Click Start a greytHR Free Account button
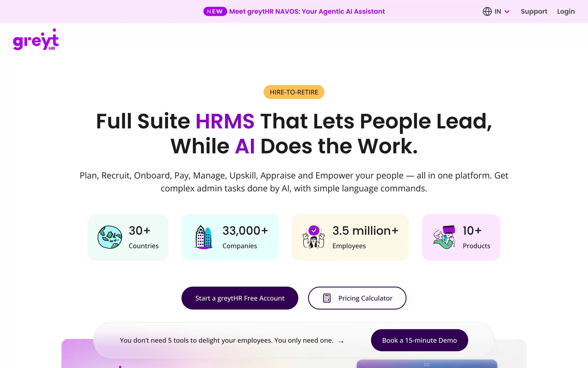This screenshot has width=588, height=368. pos(240,298)
